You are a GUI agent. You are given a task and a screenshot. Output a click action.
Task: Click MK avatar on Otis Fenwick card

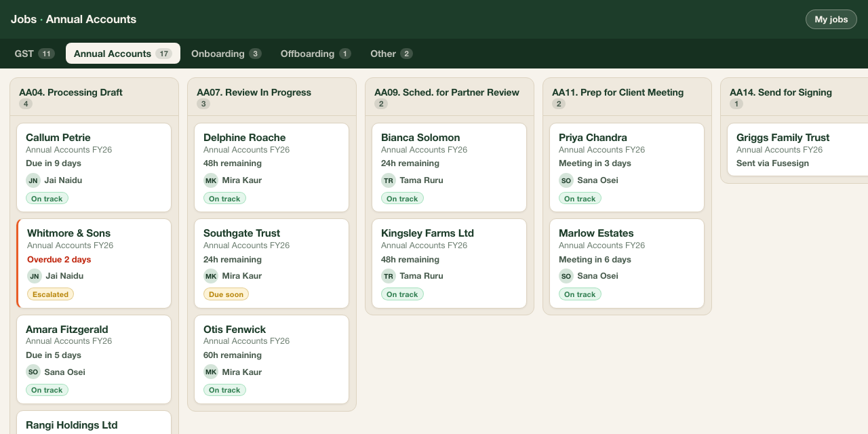(211, 372)
